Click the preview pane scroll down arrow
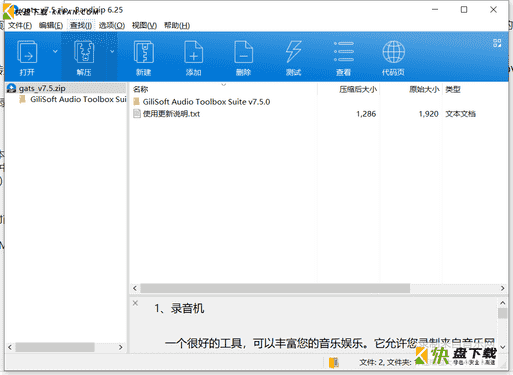This screenshot has width=513, height=375. click(502, 347)
